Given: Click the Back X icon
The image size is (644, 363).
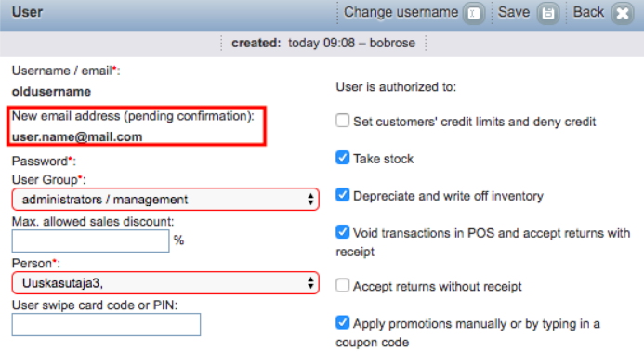Looking at the screenshot, I should [623, 14].
